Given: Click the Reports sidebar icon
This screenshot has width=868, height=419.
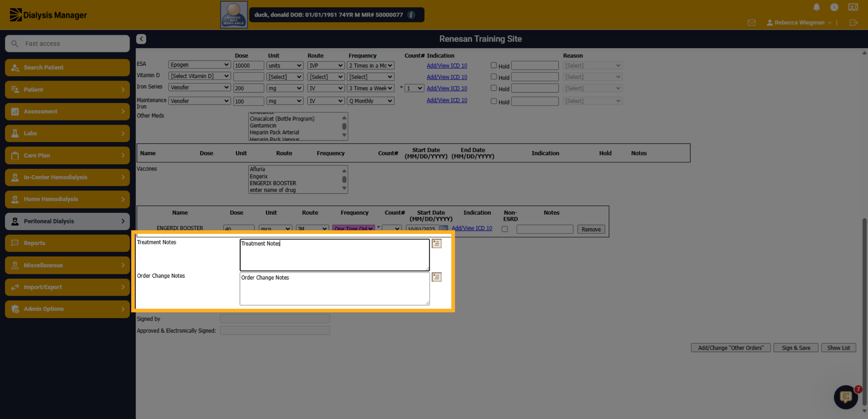Looking at the screenshot, I should coord(15,243).
